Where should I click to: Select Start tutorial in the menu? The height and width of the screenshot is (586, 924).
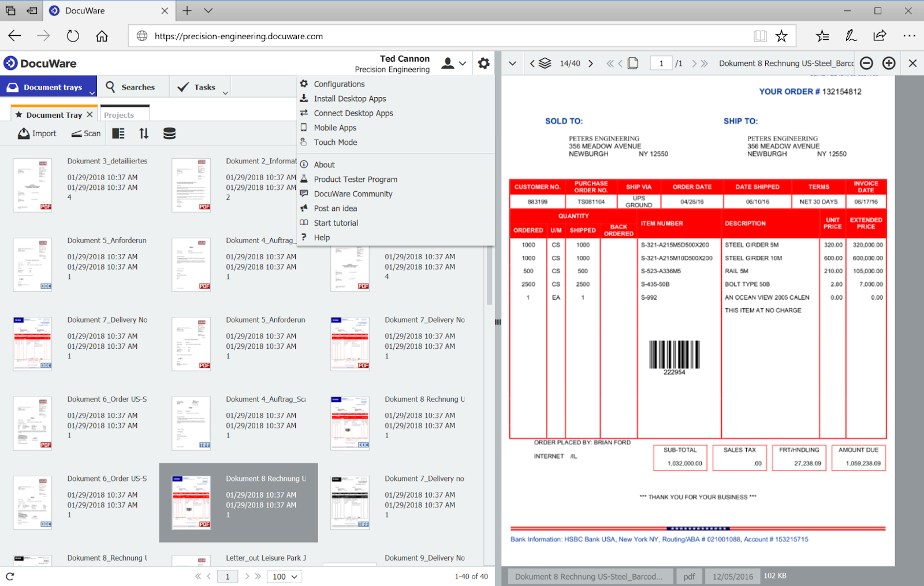[336, 222]
